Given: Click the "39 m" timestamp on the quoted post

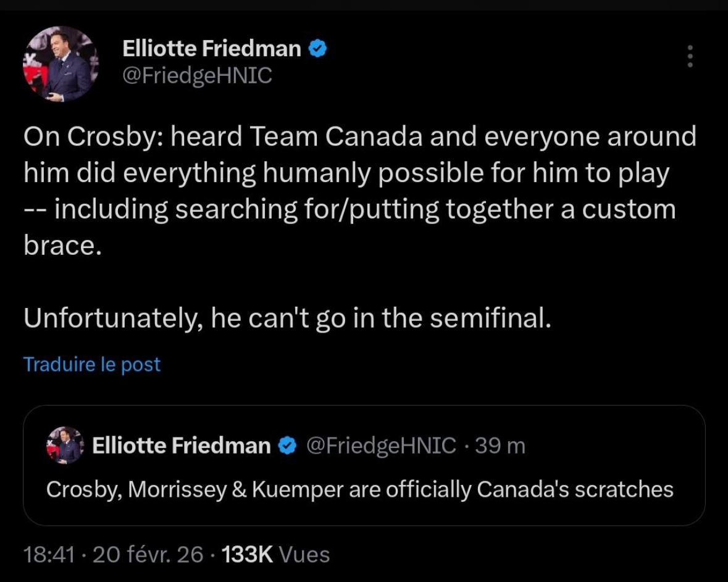Looking at the screenshot, I should pos(500,446).
